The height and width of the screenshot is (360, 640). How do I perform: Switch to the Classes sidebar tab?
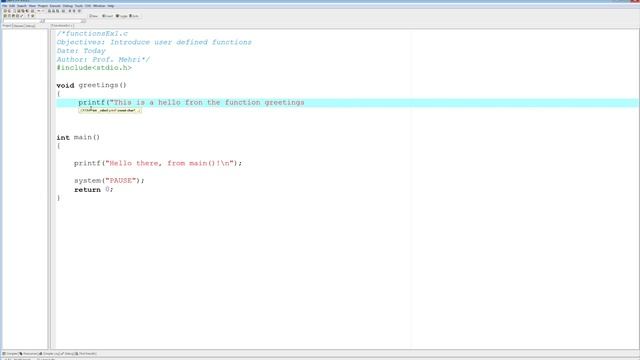coord(18,26)
